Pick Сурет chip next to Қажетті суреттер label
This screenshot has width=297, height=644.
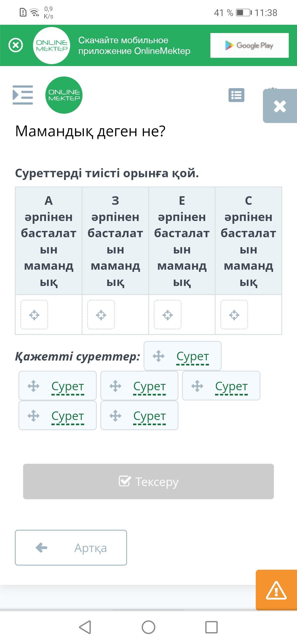[183, 356]
